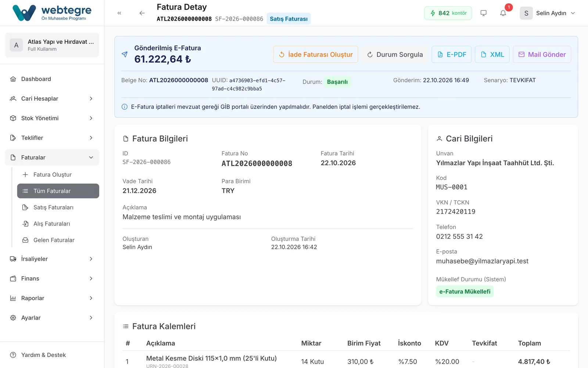Expand Cari Hesaplar menu chevron
Screen dimensions: 588x368
click(x=91, y=99)
